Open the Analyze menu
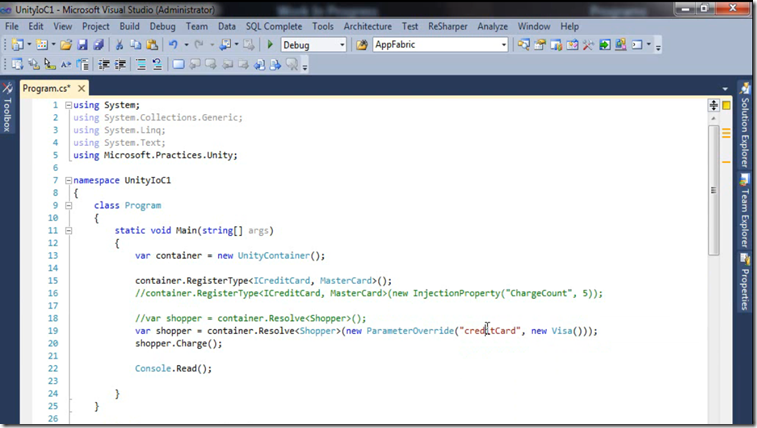The image size is (757, 428). click(x=492, y=27)
